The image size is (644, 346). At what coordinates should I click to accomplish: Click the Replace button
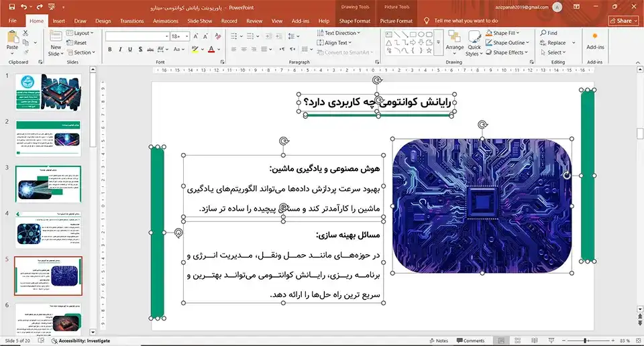pos(553,43)
